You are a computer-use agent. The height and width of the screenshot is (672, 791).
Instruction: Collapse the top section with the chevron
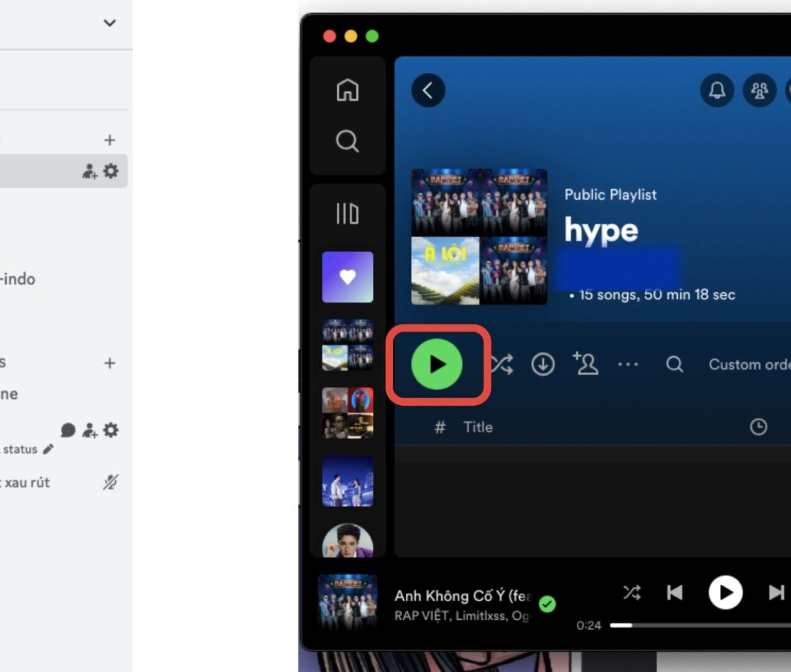click(x=109, y=23)
